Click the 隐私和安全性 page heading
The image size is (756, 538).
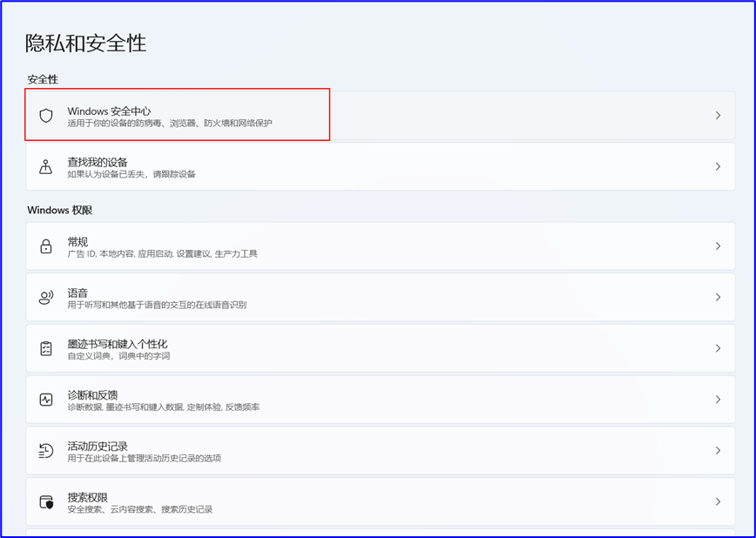pos(86,44)
